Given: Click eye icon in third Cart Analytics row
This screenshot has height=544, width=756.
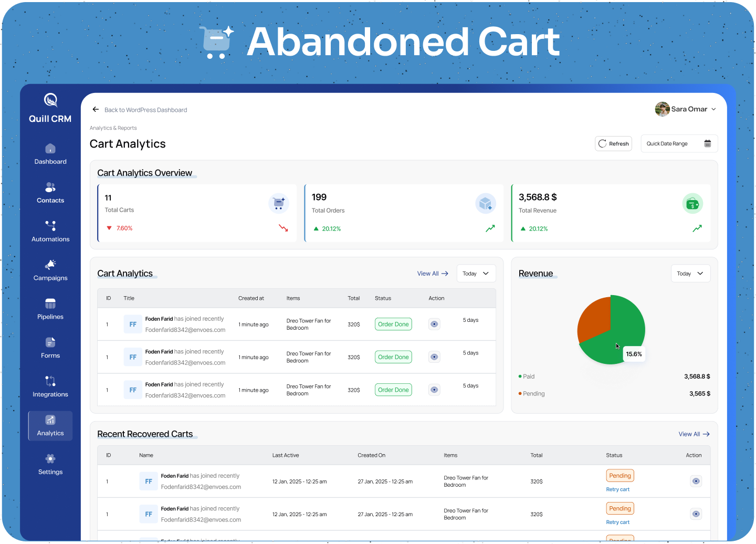Looking at the screenshot, I should pyautogui.click(x=434, y=390).
